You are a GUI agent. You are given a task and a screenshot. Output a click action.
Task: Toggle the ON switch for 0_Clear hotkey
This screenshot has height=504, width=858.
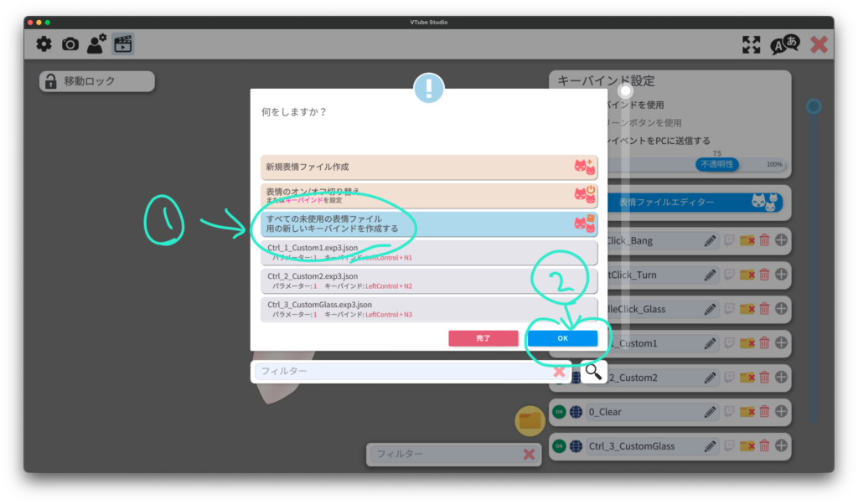click(559, 412)
